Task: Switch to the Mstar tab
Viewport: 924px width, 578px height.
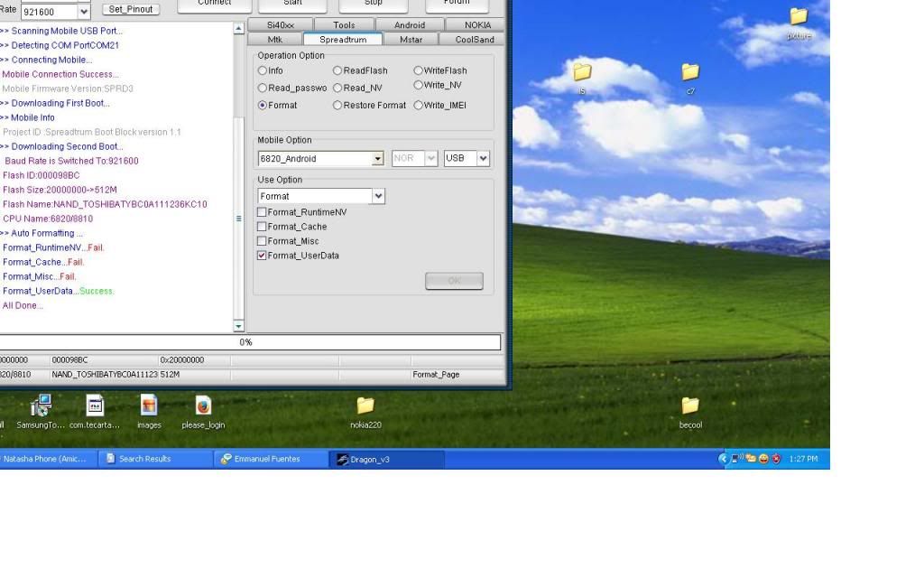Action: tap(411, 40)
